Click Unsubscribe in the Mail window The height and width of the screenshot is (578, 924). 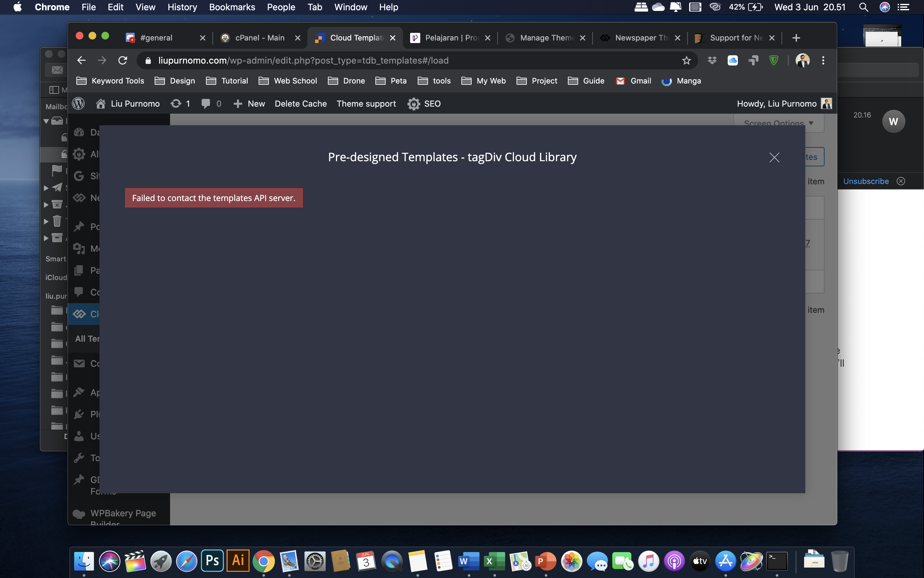coord(866,181)
